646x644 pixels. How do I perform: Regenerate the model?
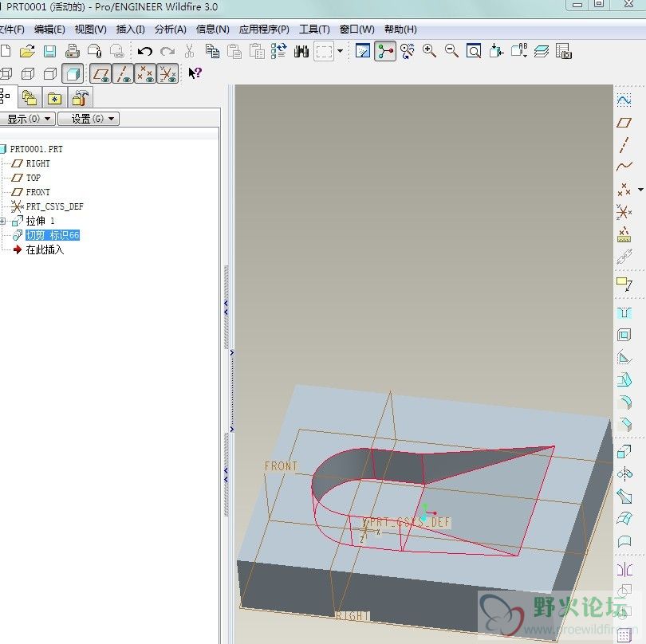tap(279, 52)
